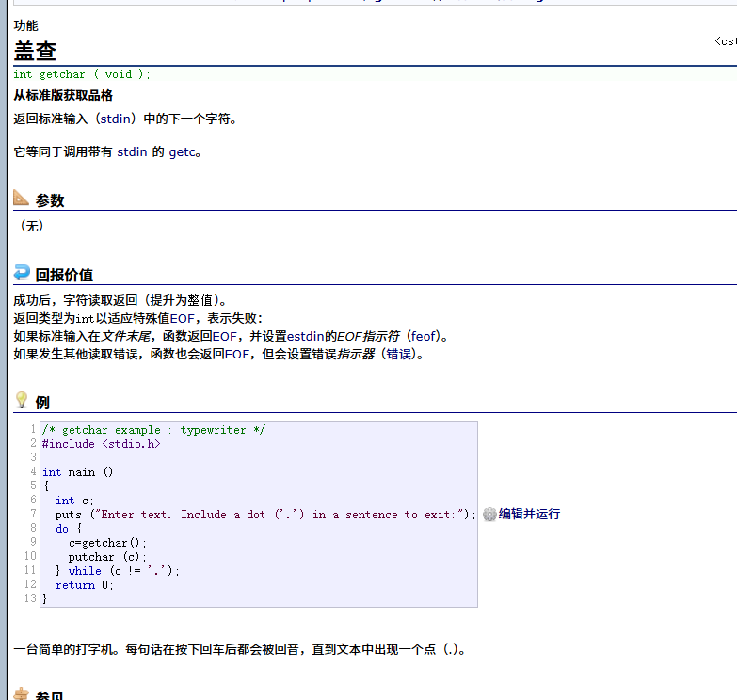Click the bold text 从标准版获取品格
737x700 pixels.
(63, 95)
